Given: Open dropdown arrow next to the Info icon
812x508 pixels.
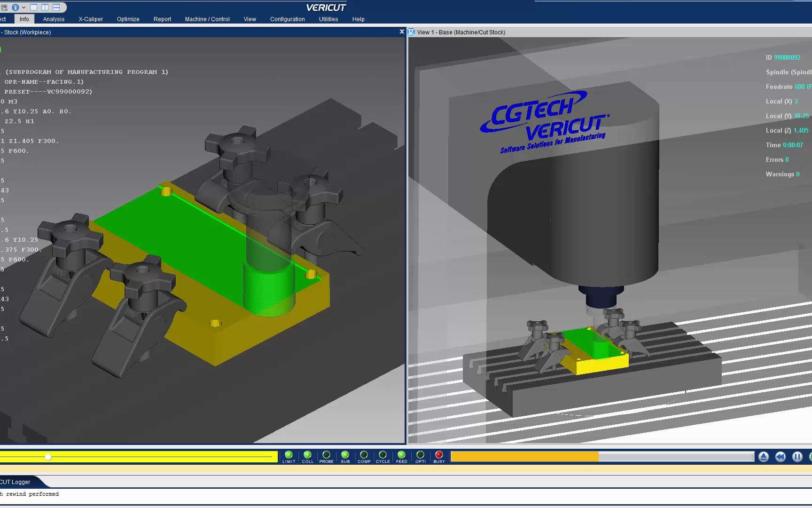Looking at the screenshot, I should tap(23, 8).
